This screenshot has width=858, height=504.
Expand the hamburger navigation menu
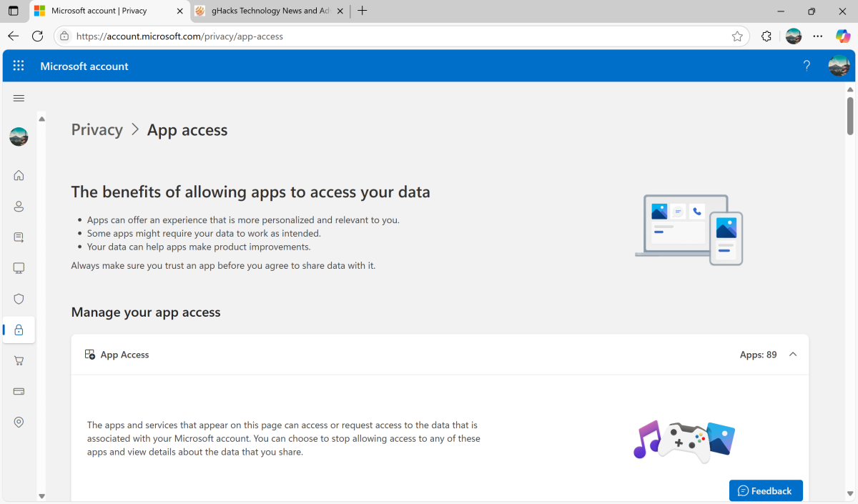[19, 99]
